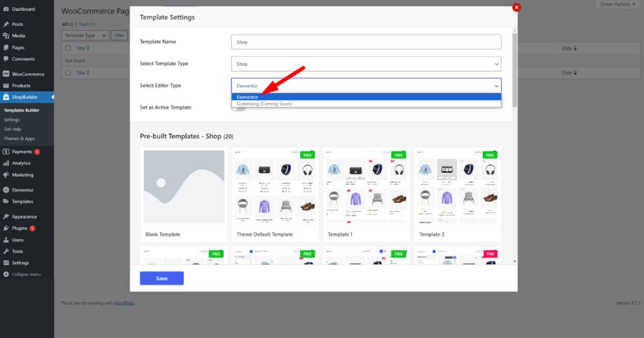Collapse the Select Editor Type dropdown

pyautogui.click(x=366, y=85)
